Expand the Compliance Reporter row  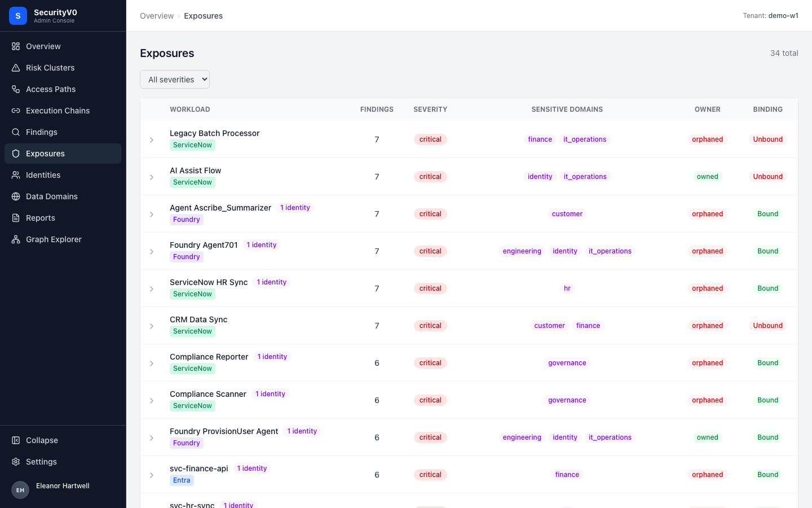(152, 364)
